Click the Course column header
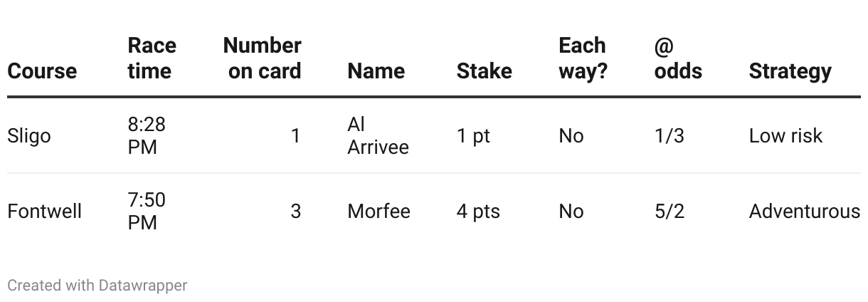The height and width of the screenshot is (302, 868). 42,71
